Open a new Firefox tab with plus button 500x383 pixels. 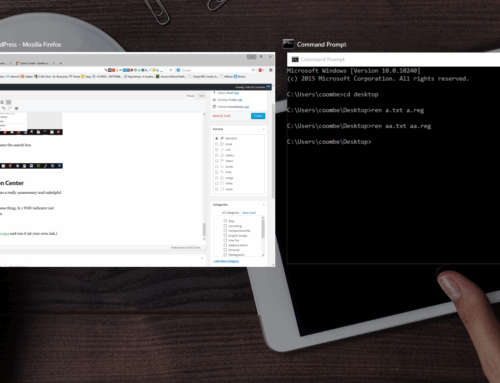pyautogui.click(x=61, y=63)
